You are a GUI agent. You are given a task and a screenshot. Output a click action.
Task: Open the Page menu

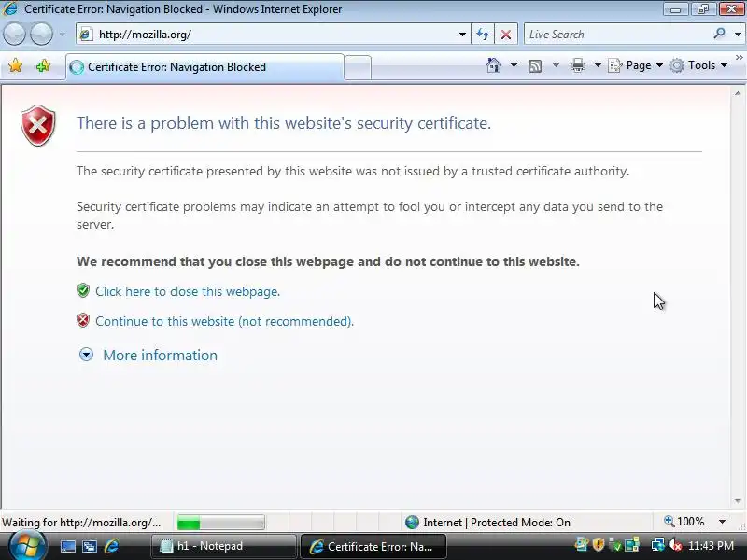(636, 65)
